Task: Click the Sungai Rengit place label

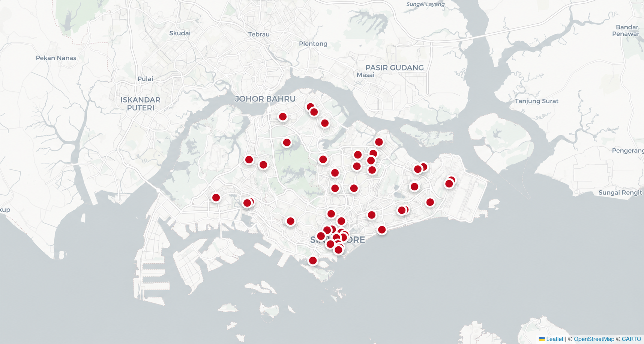Action: pos(620,193)
